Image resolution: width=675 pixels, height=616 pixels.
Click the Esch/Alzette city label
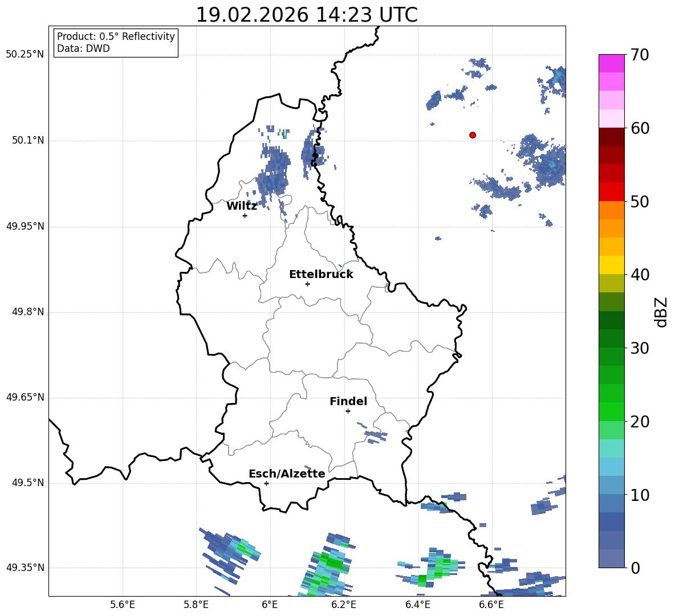point(287,474)
